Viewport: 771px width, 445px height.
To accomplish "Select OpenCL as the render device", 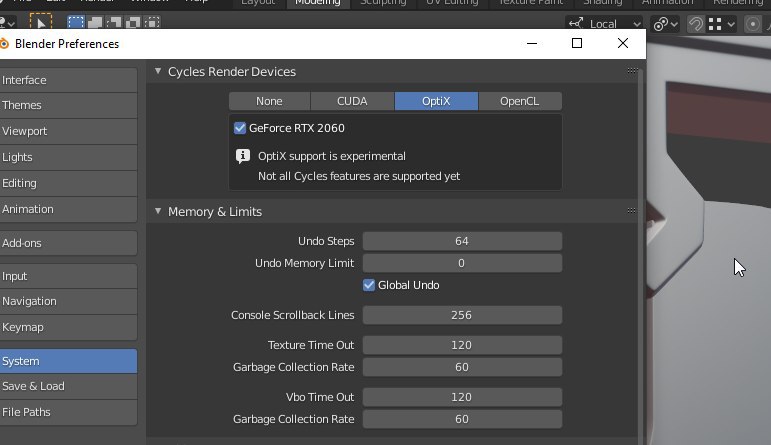I will [520, 101].
